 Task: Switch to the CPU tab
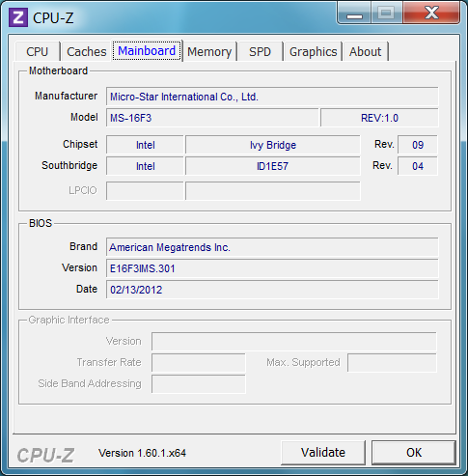(x=38, y=51)
